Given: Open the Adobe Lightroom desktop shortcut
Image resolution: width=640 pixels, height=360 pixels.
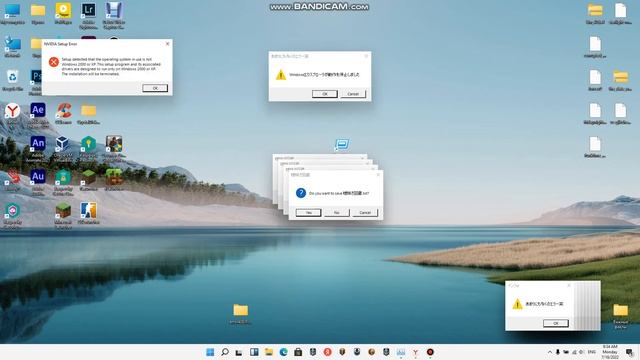Looking at the screenshot, I should (x=88, y=10).
